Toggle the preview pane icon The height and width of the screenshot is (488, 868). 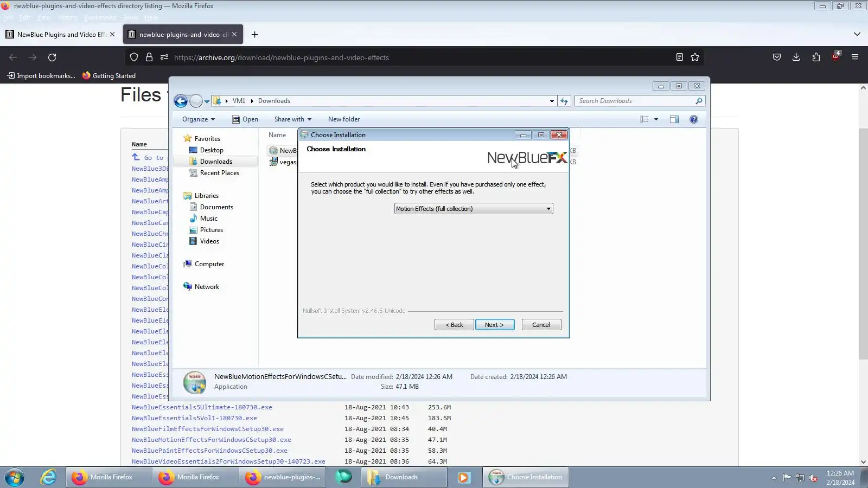pos(674,119)
